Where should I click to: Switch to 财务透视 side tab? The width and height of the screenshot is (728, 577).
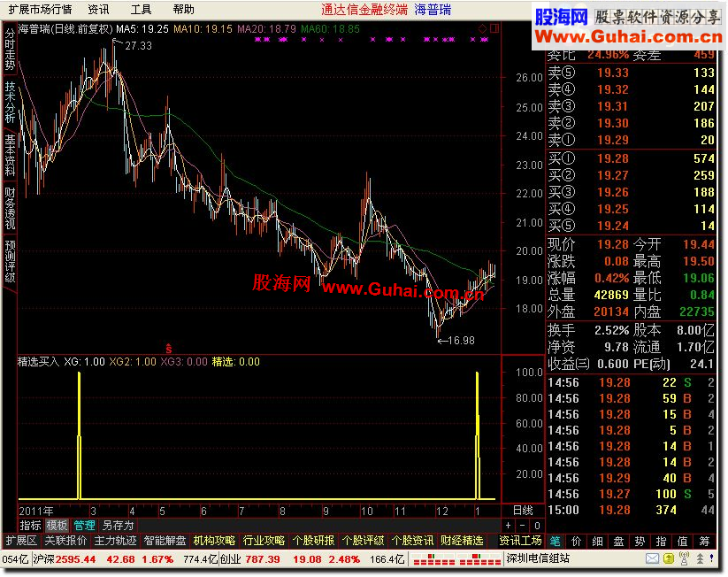pyautogui.click(x=10, y=209)
